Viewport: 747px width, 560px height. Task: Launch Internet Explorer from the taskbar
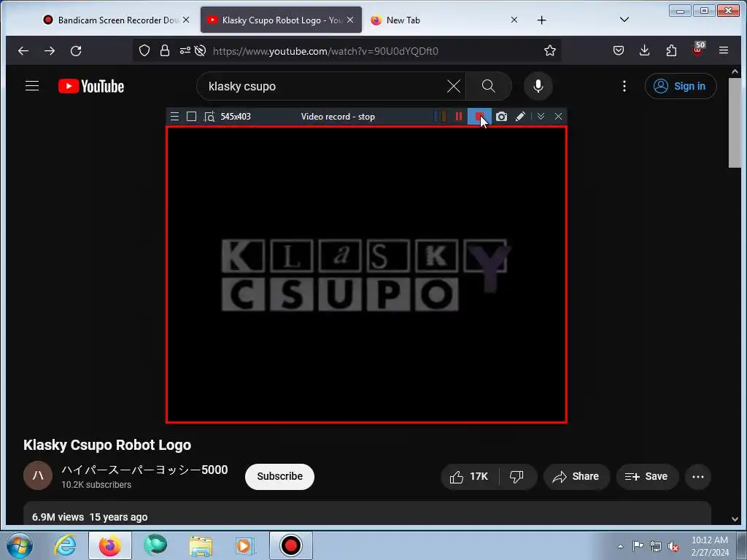pyautogui.click(x=66, y=545)
